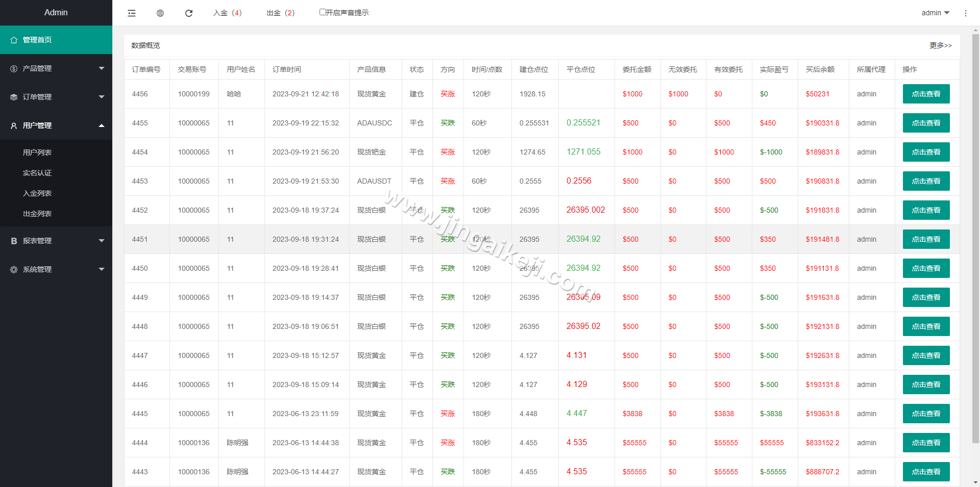Expand the 报表管理 menu arrow
The image size is (980, 487).
[101, 241]
